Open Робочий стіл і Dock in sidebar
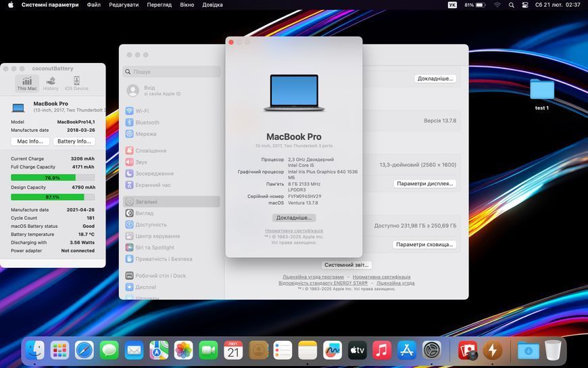 pyautogui.click(x=172, y=275)
